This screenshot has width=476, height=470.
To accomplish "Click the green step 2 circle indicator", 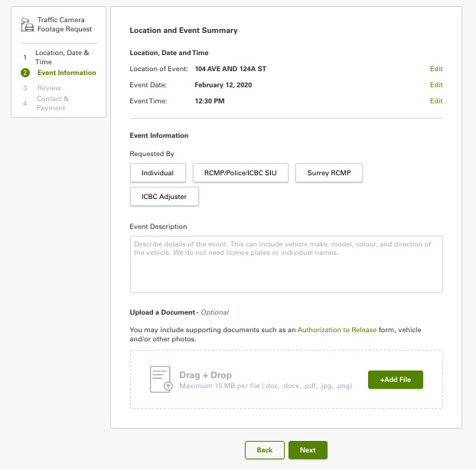I will click(x=25, y=73).
